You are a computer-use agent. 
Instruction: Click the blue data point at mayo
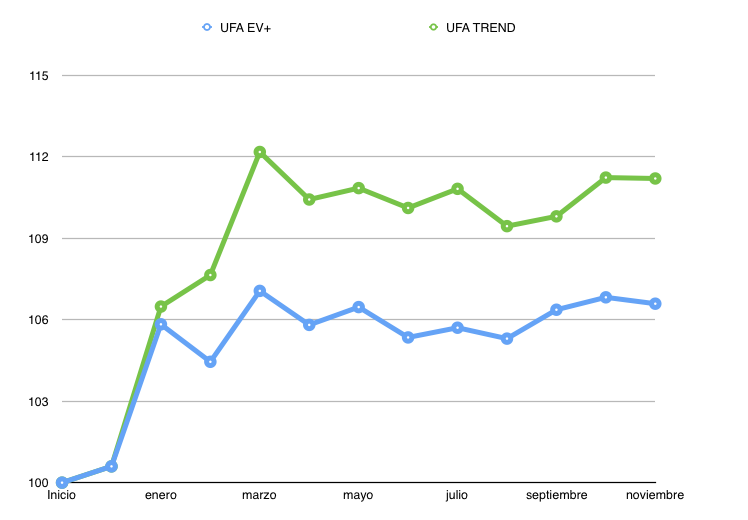[x=358, y=307]
